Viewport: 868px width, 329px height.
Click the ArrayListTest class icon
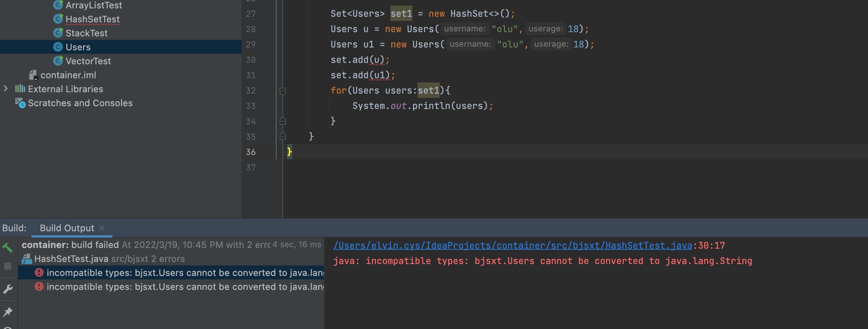(58, 5)
